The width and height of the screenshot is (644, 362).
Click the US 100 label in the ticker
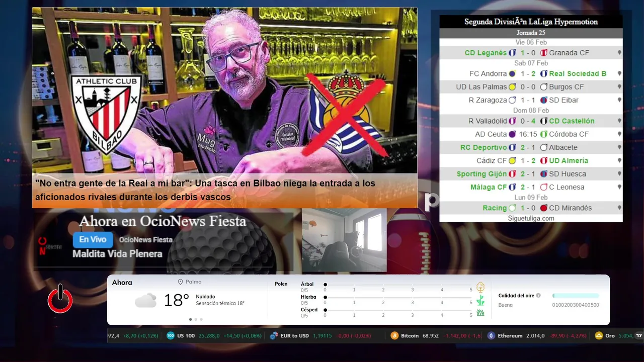click(186, 336)
